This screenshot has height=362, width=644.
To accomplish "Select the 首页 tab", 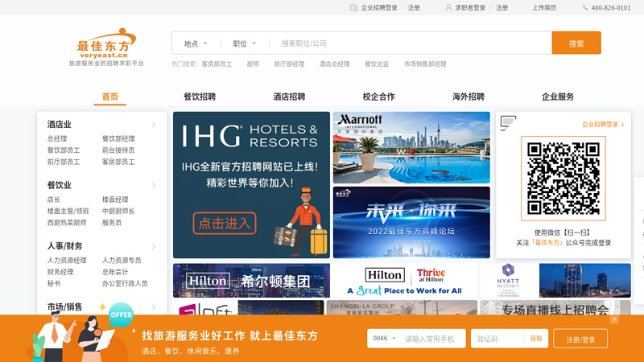I will (110, 97).
